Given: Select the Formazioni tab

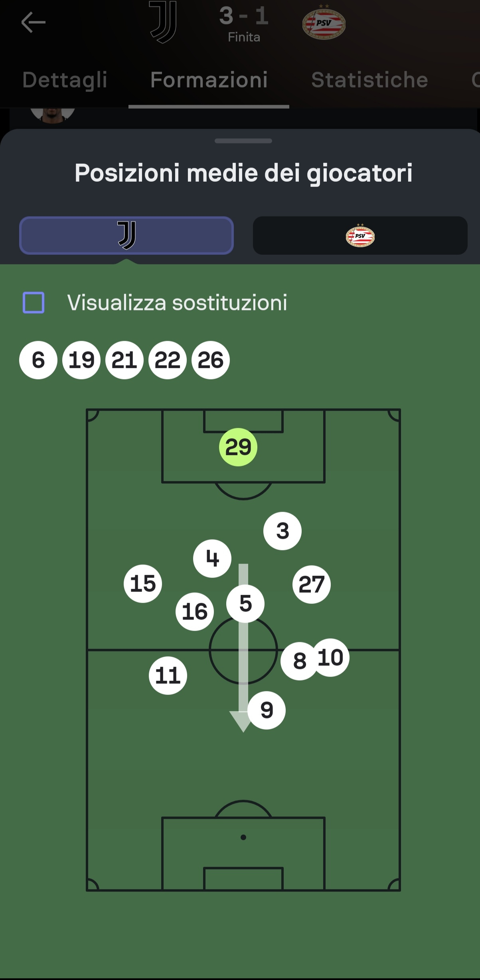Looking at the screenshot, I should pos(209,80).
